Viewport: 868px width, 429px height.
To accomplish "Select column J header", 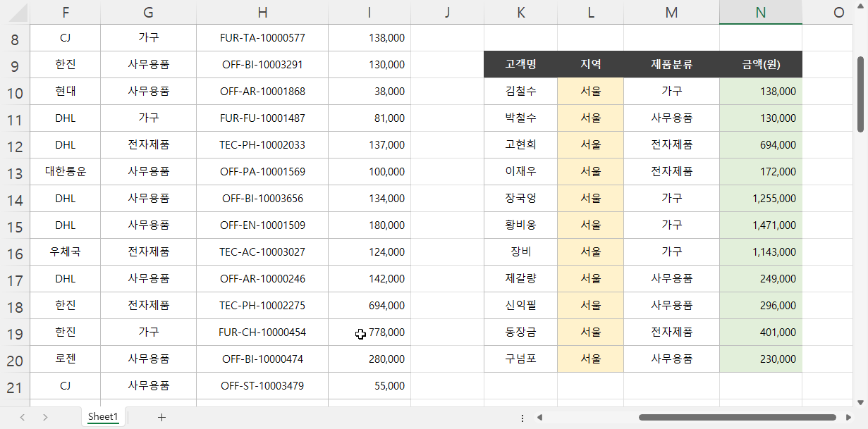I will [447, 12].
